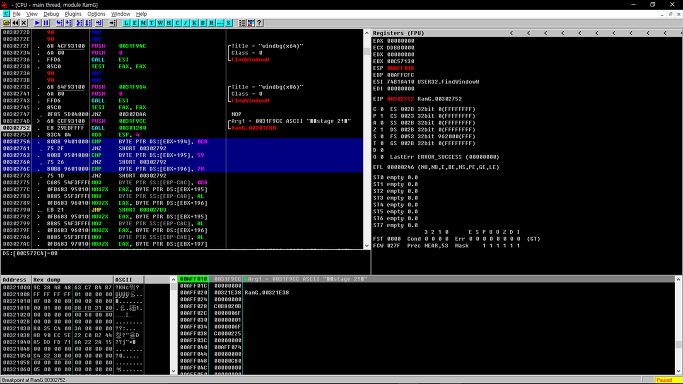The height and width of the screenshot is (384, 683).
Task: Show Threads with the T icon
Action: (152, 23)
